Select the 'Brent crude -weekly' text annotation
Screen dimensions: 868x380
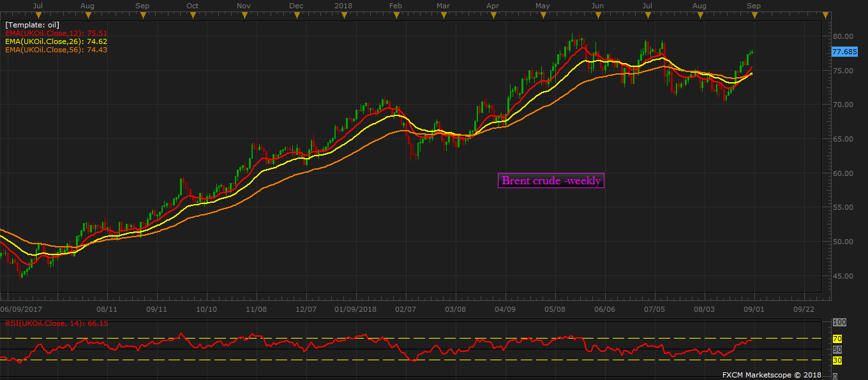pyautogui.click(x=551, y=181)
